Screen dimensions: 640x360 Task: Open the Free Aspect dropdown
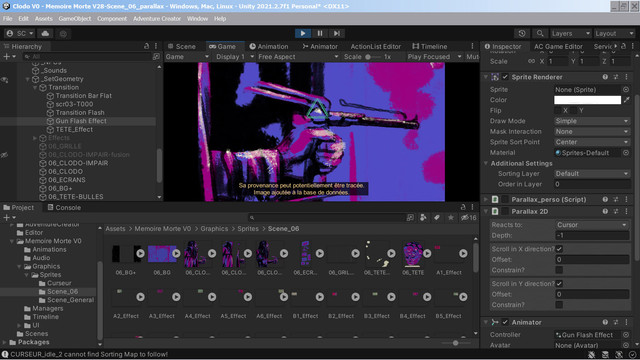[298, 57]
